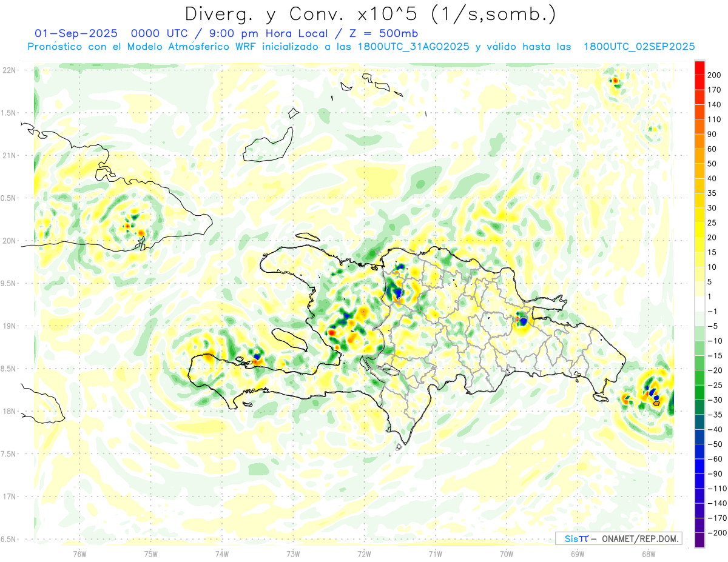Click the '200' value on the colorbar
The height and width of the screenshot is (562, 728).
click(714, 75)
